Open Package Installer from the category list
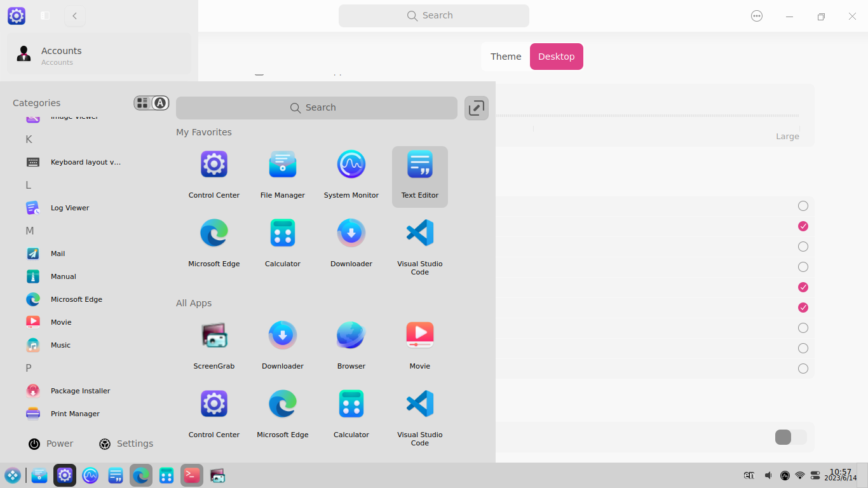This screenshot has height=488, width=868. click(79, 390)
